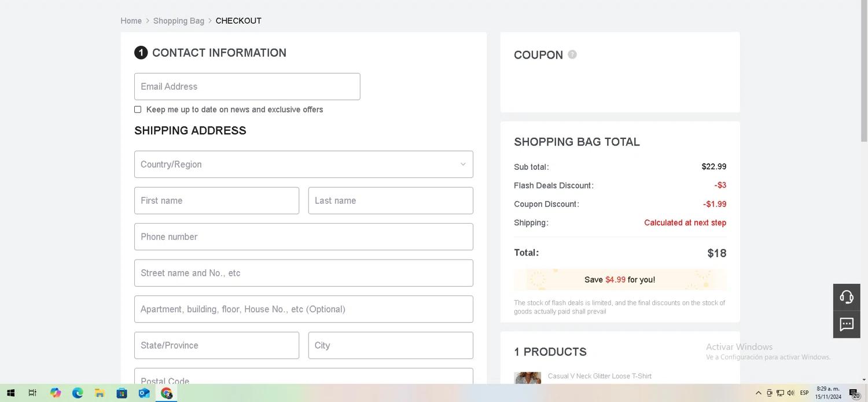Click the ESP language indicator

pyautogui.click(x=804, y=393)
